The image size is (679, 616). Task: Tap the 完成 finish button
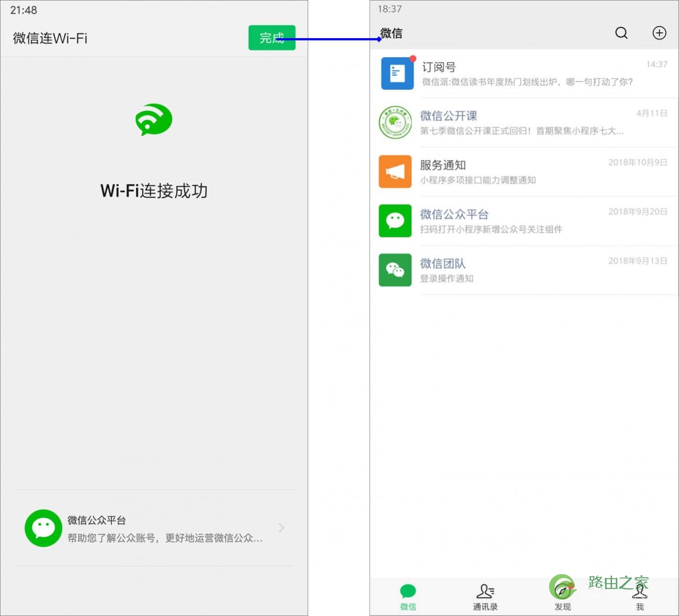coord(272,38)
